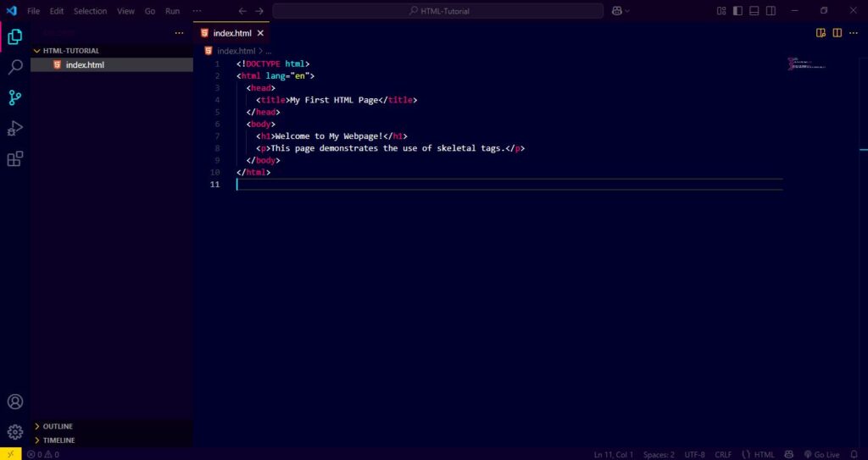Open Explorer views and more actions

point(179,33)
